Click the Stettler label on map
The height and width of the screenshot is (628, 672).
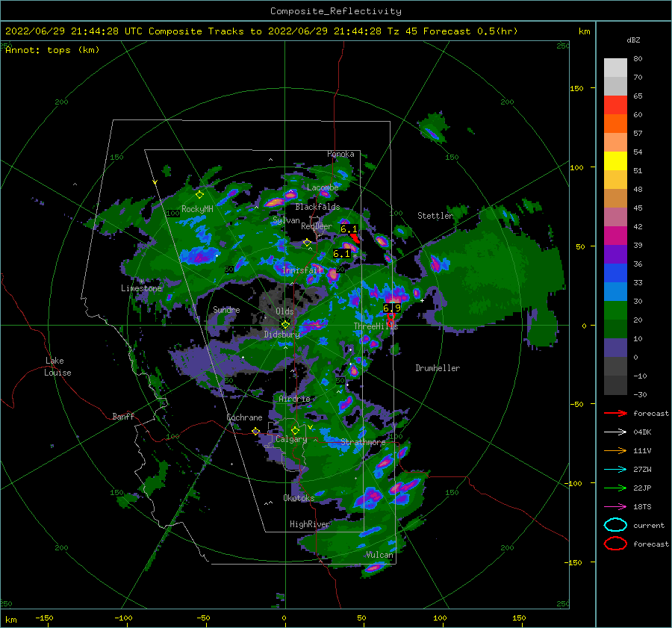click(x=435, y=216)
